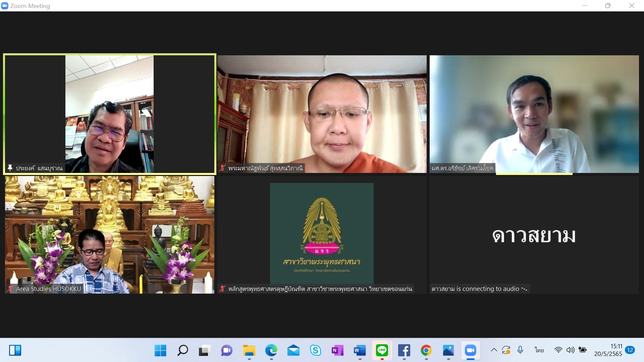Switch to Google Chrome in taskbar

426,350
